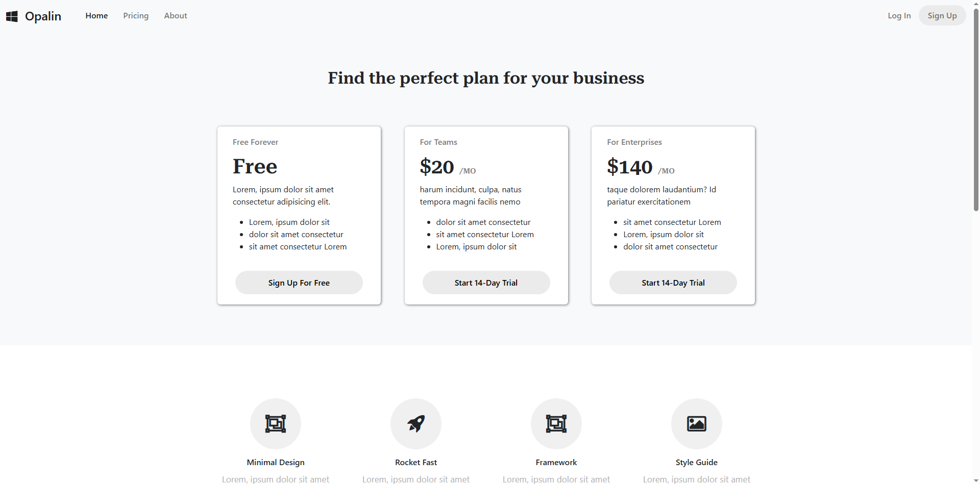Click the page vertical scrollbar thumb

(976, 107)
